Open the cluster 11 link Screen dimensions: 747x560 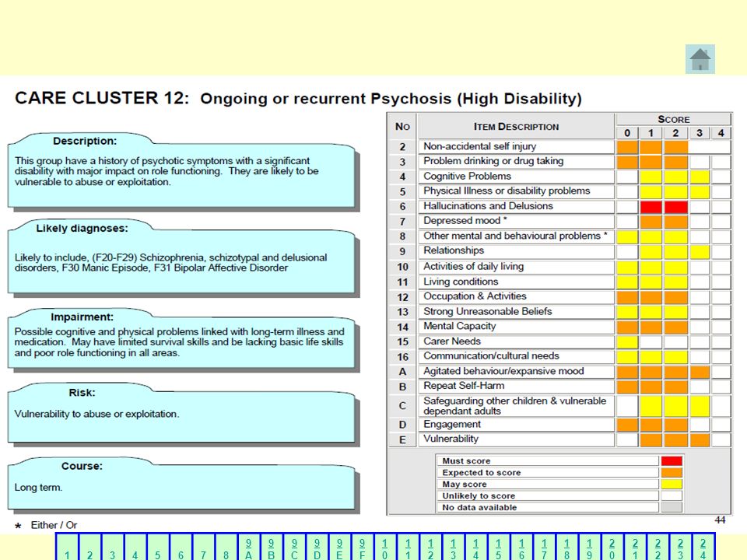[408, 548]
